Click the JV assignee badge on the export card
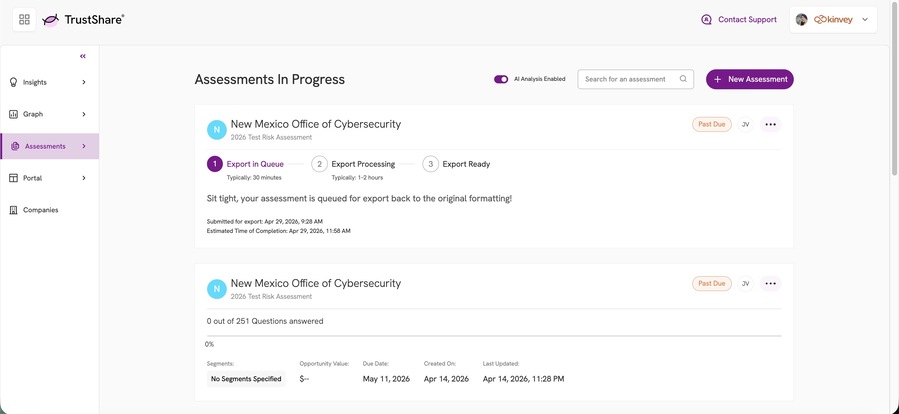The width and height of the screenshot is (899, 414). point(745,124)
